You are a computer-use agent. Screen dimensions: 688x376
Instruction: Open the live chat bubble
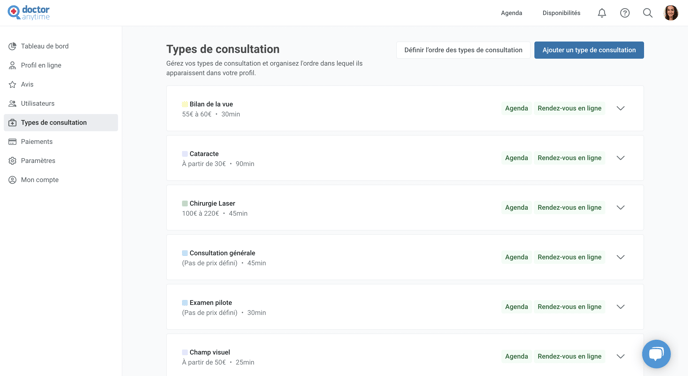coord(656,354)
